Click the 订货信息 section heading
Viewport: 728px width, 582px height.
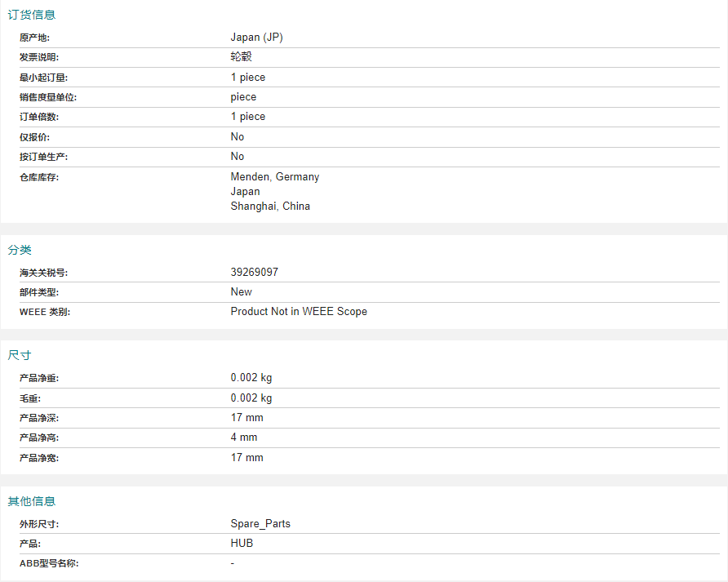(x=32, y=15)
